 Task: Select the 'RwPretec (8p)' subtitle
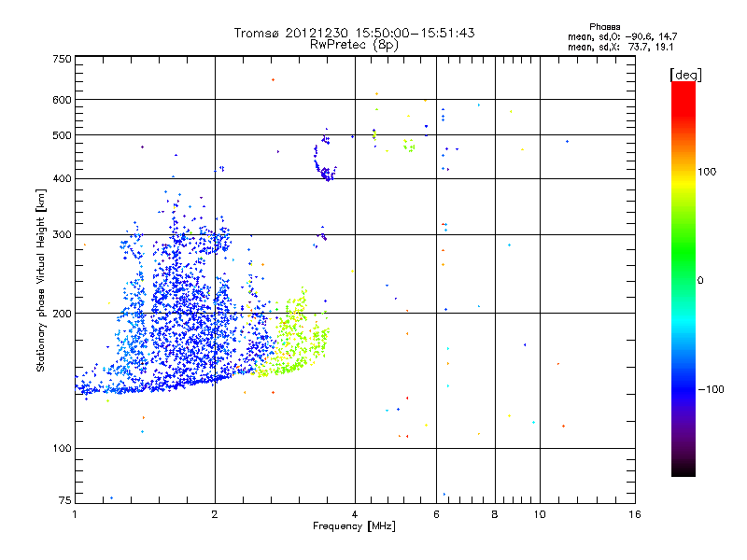tap(354, 45)
